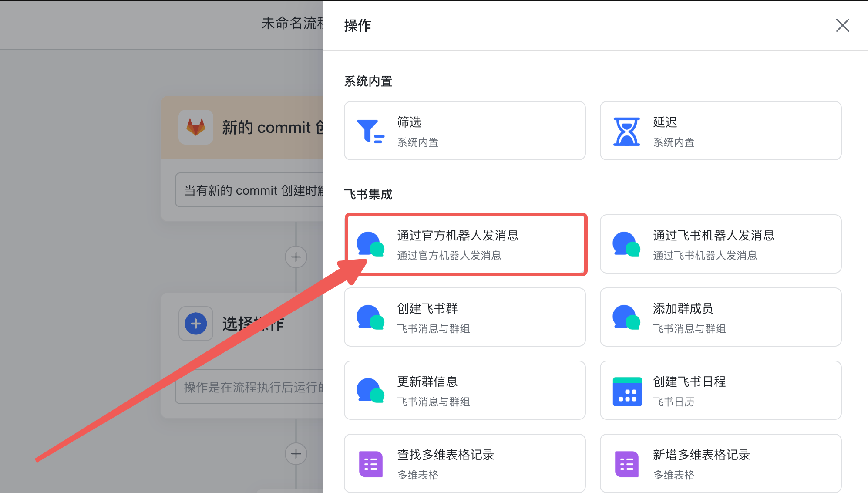The image size is (868, 493).
Task: Click the 操作是在流程执行后运行的 description box
Action: pyautogui.click(x=249, y=387)
